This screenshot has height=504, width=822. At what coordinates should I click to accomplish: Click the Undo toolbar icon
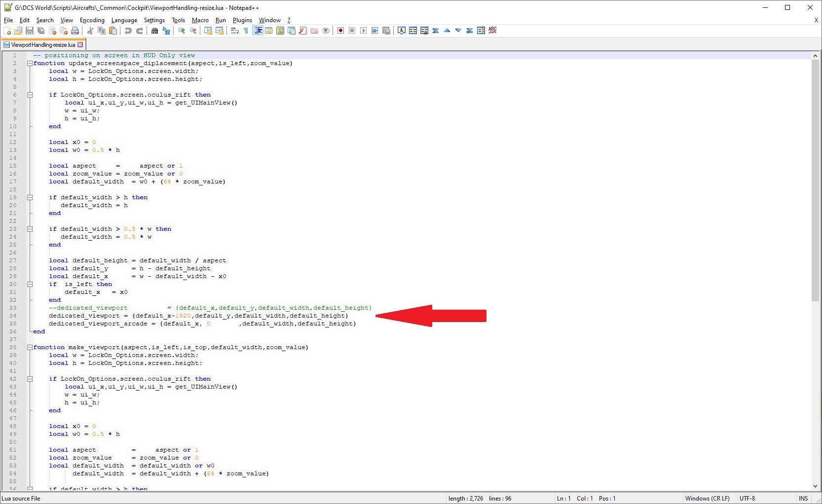[x=128, y=31]
